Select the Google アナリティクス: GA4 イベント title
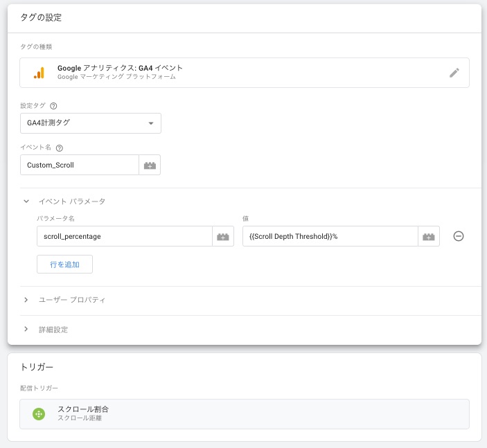This screenshot has height=448, width=487. [x=120, y=68]
